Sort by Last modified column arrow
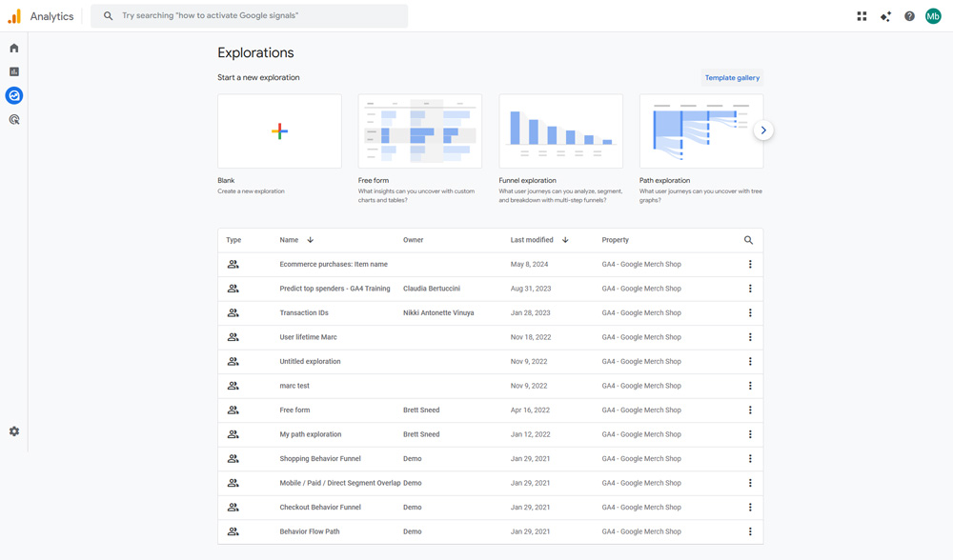 [x=565, y=240]
